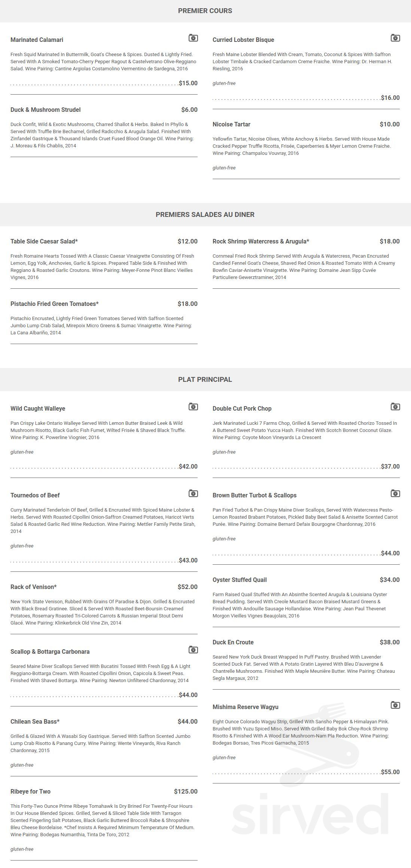Open the Table Side Caesar Salad item

pyautogui.click(x=44, y=241)
